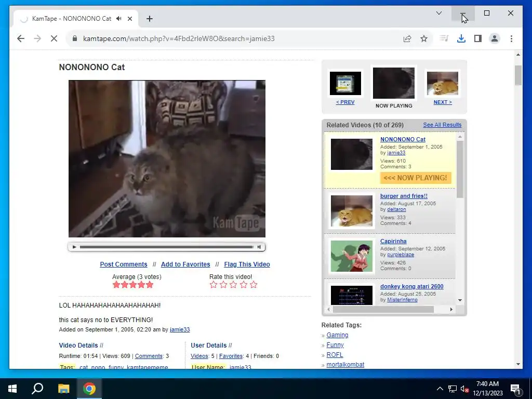Go to the NEXT > video link
The height and width of the screenshot is (399, 532).
[x=443, y=102]
